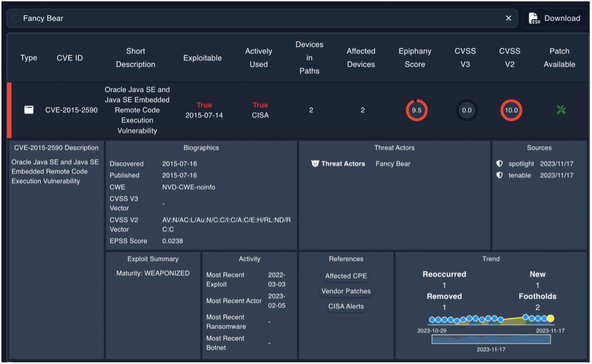Select the Fancy Bear threat actor name
The width and height of the screenshot is (592, 364).
pos(393,163)
